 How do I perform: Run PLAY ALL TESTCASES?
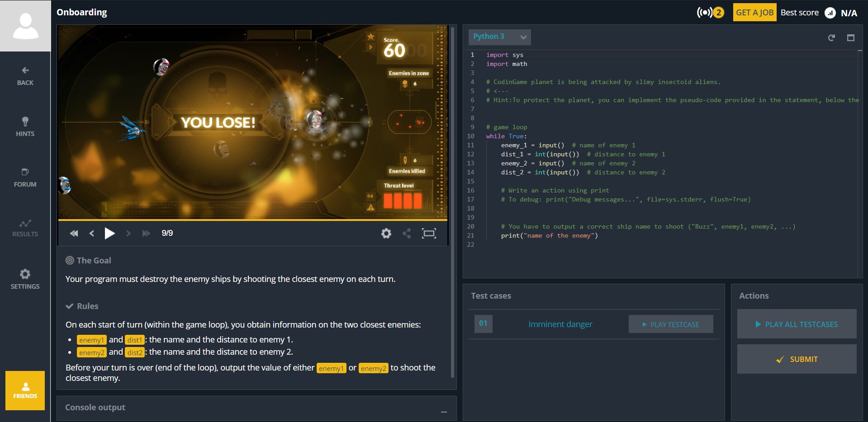pos(797,324)
